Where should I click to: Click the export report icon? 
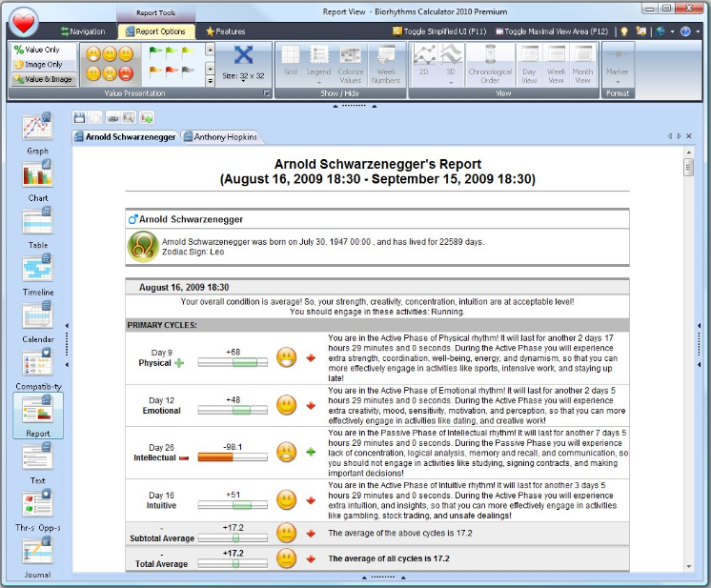tap(147, 118)
